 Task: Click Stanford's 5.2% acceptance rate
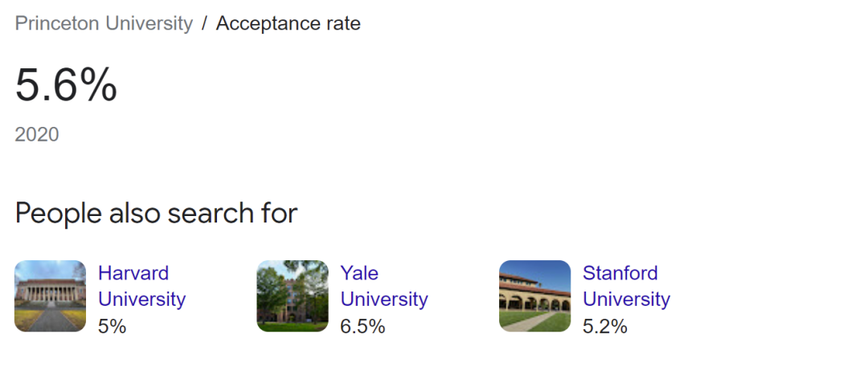pyautogui.click(x=604, y=326)
